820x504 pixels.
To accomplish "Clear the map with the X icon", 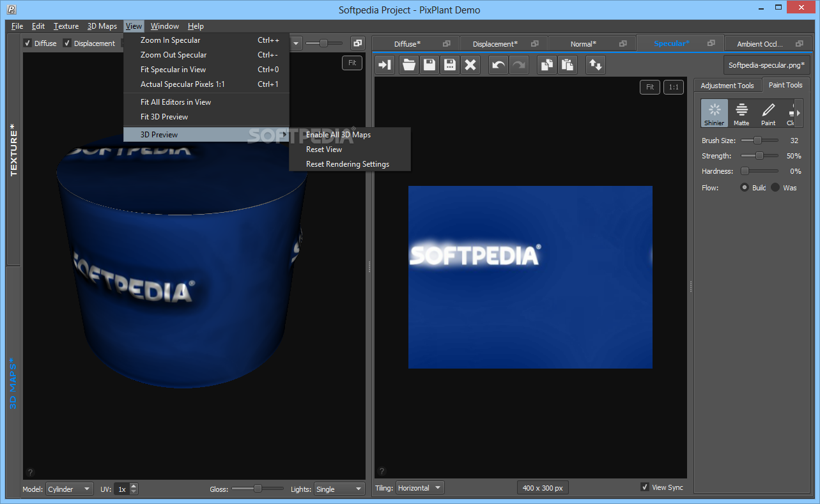I will click(x=470, y=65).
